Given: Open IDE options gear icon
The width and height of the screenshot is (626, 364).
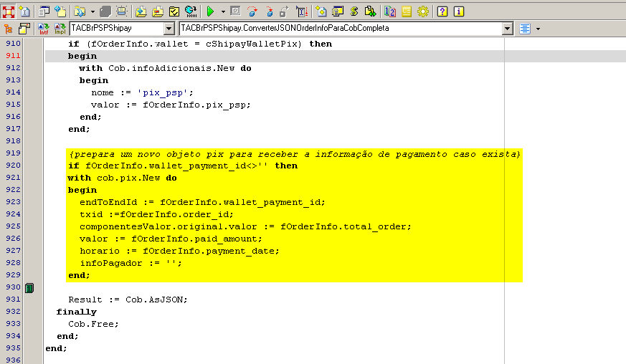Looking at the screenshot, I should (x=423, y=11).
